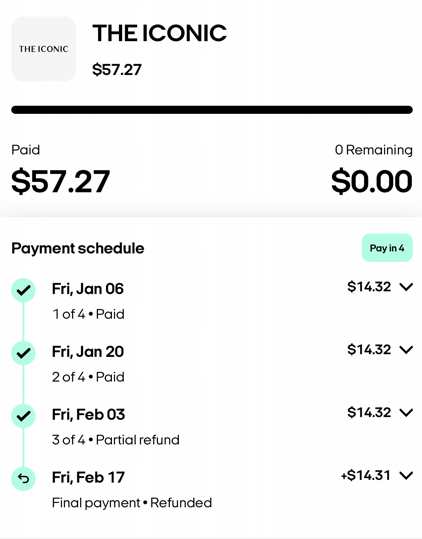Open the 3 of 4 Partial refund entry
The height and width of the screenshot is (539, 422).
[x=116, y=440]
